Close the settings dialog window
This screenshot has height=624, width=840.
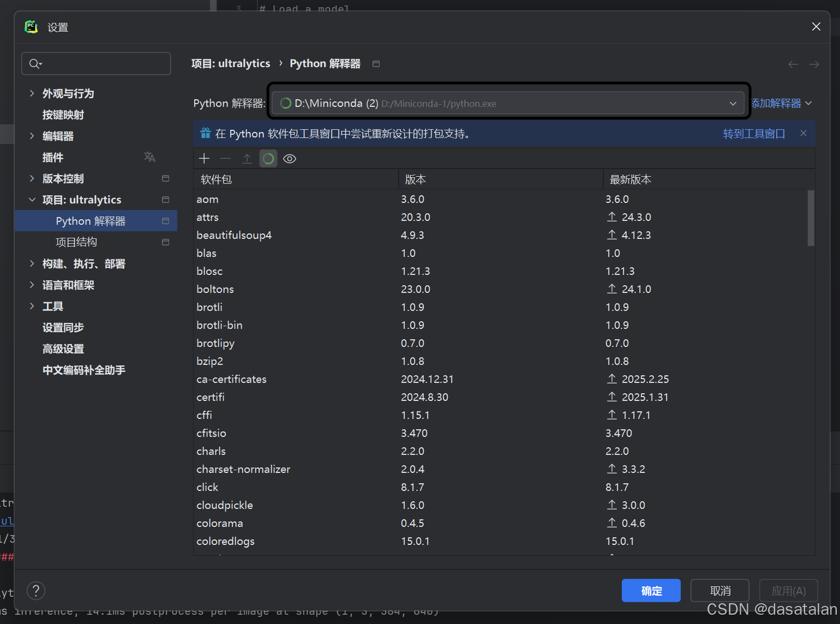[x=816, y=27]
